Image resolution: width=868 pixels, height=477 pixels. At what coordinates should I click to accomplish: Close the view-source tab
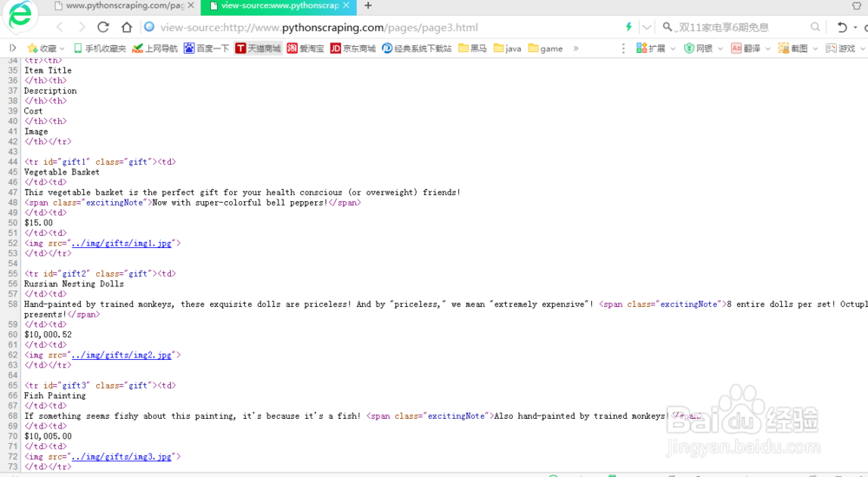(x=346, y=5)
